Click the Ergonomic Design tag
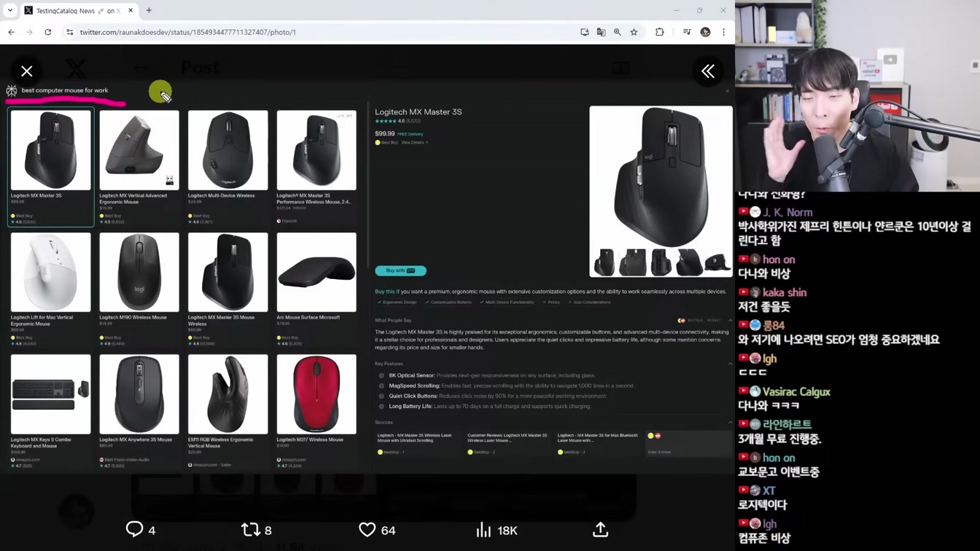 397,302
